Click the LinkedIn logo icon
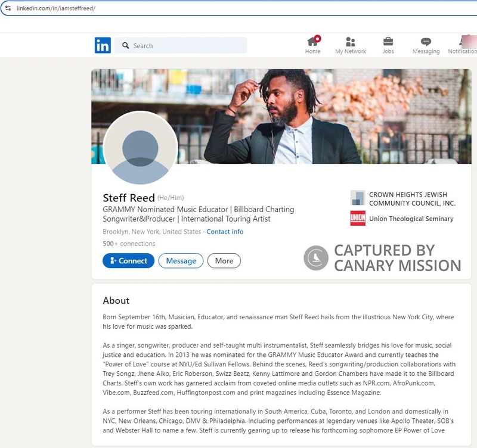This screenshot has height=448, width=477. [101, 45]
